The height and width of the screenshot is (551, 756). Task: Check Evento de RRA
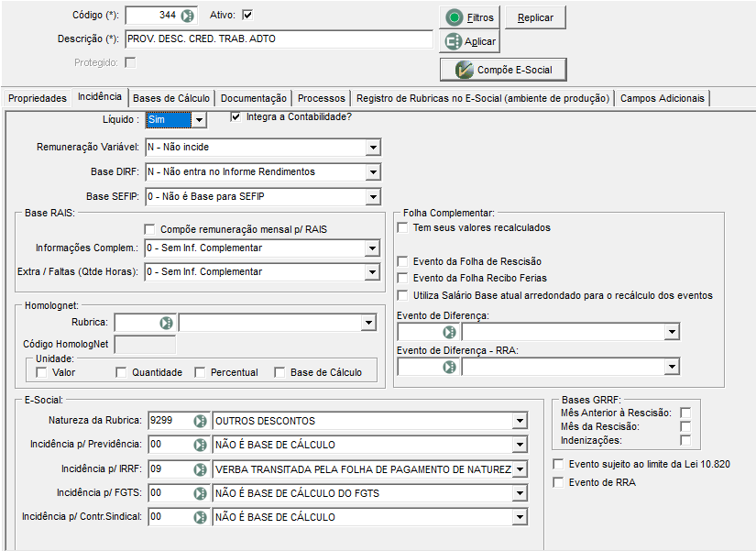tap(558, 482)
